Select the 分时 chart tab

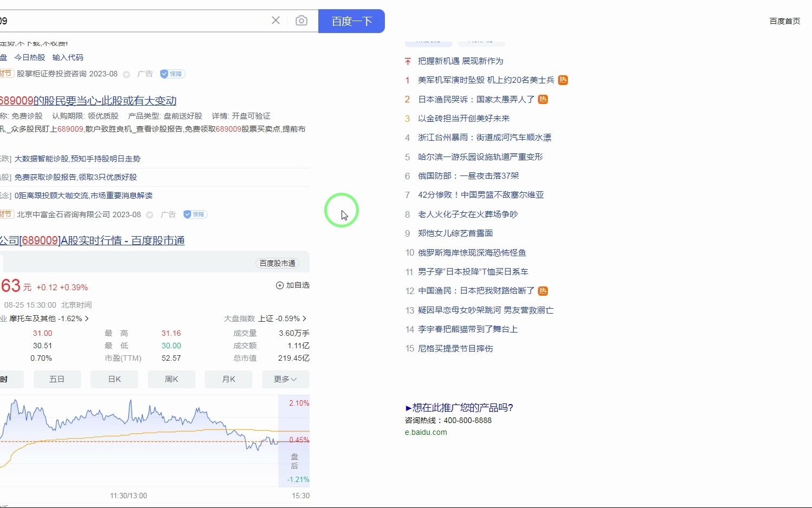click(x=11, y=379)
